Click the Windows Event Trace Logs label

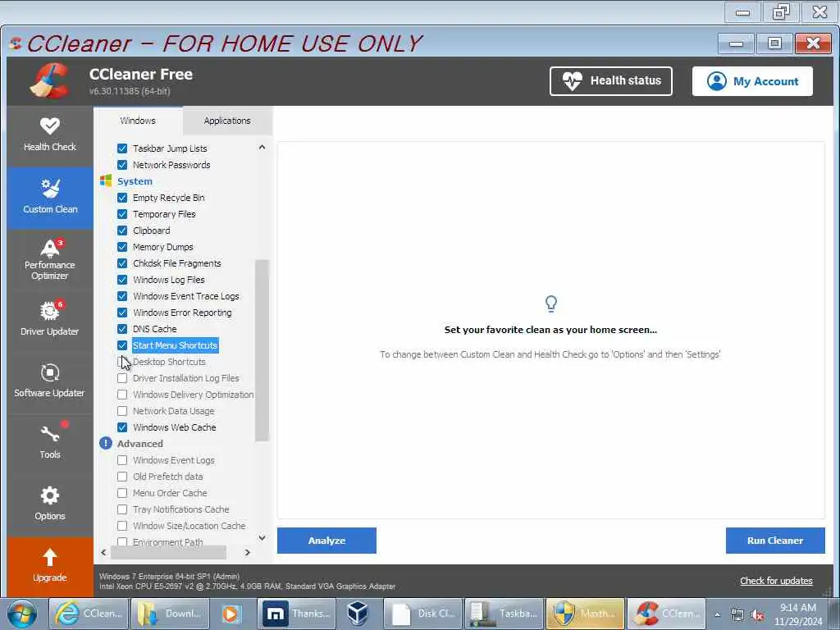click(186, 296)
